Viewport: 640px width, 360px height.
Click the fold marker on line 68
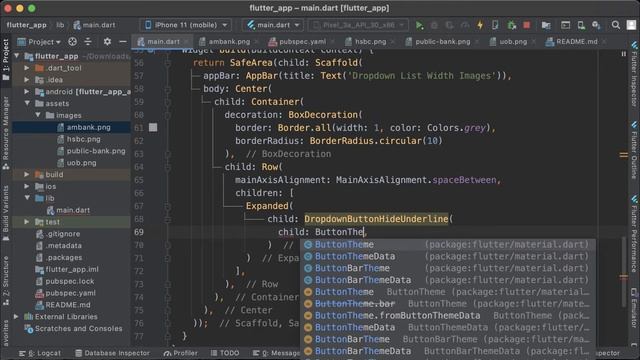tap(168, 219)
